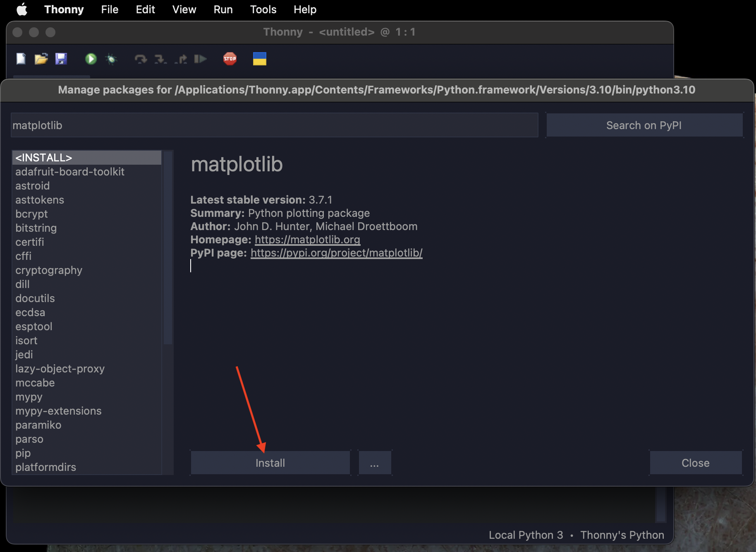Viewport: 756px width, 552px height.
Task: Save the script with the floppy disk icon
Action: (61, 59)
